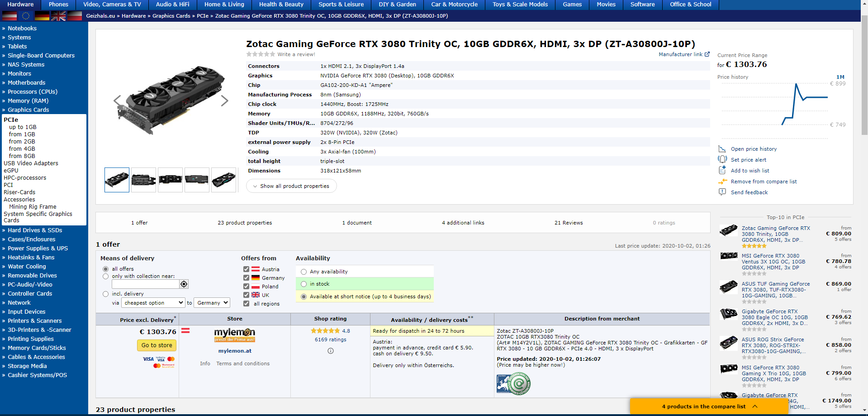This screenshot has height=416, width=868.
Task: Select the 'in stock' availability radio
Action: click(x=304, y=284)
